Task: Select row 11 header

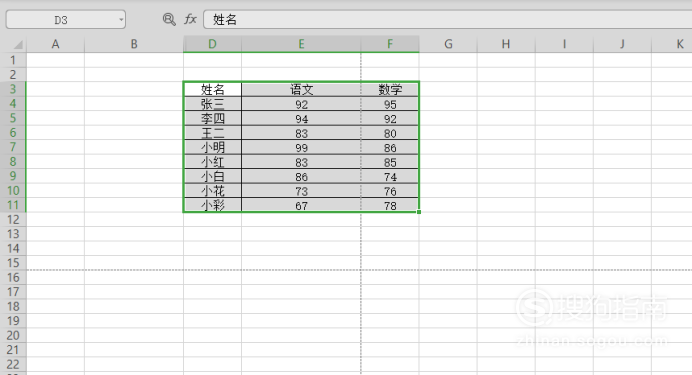Action: point(13,205)
